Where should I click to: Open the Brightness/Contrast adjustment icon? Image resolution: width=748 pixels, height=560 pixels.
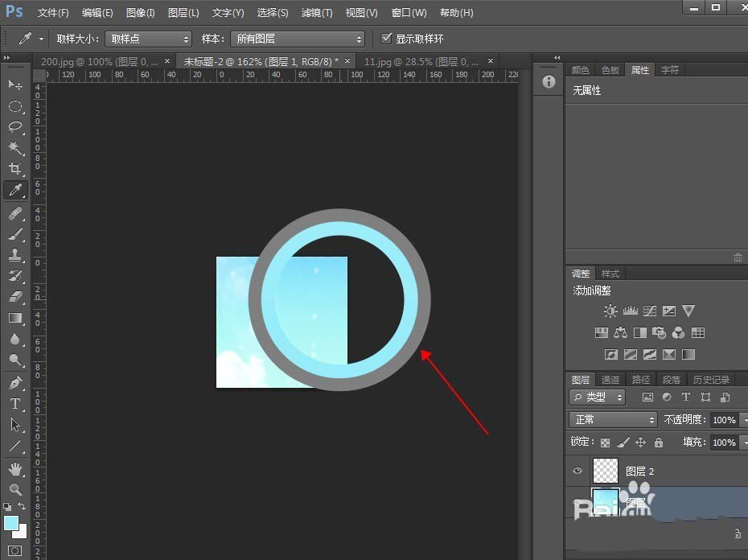610,311
